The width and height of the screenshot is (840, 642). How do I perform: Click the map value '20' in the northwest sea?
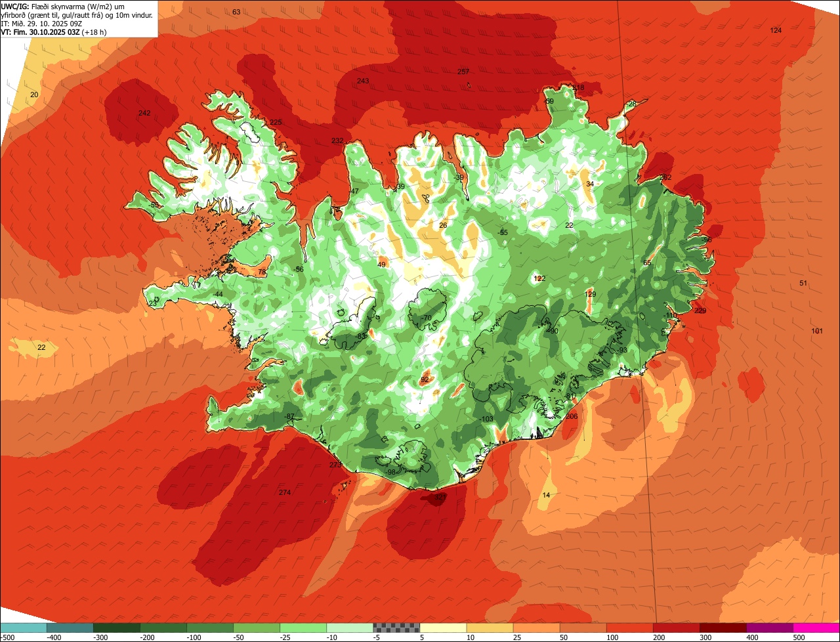pos(35,95)
